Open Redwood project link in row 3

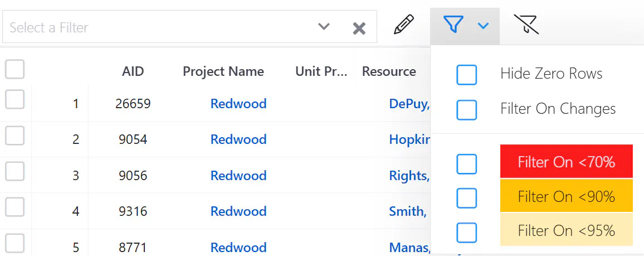pos(238,176)
